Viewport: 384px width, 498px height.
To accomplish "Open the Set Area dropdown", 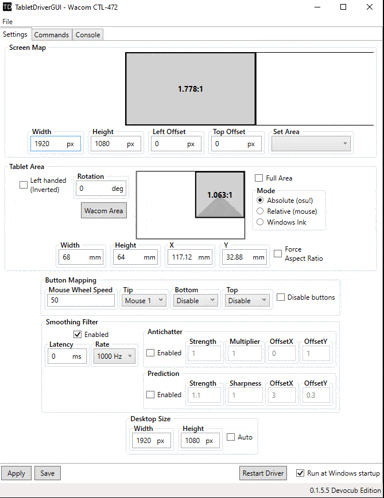I will pos(311,144).
